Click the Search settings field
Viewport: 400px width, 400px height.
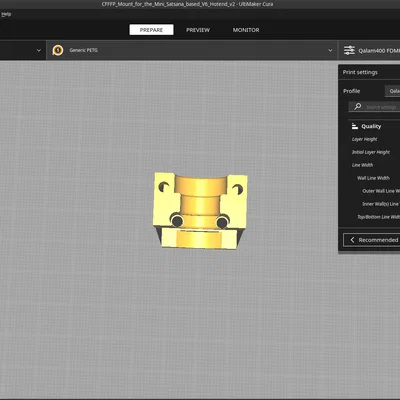[x=374, y=107]
